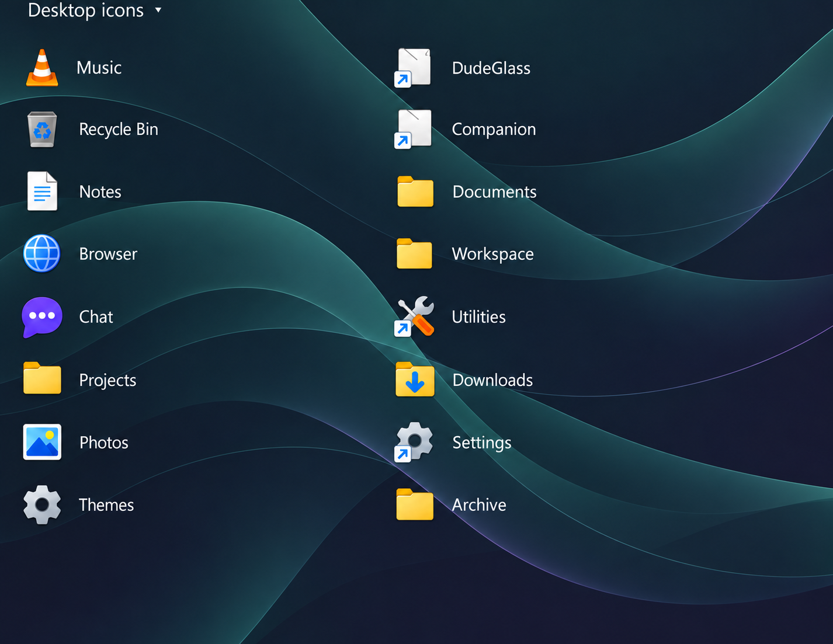The height and width of the screenshot is (644, 833).
Task: Open the Settings gear shortcut icon
Action: coord(414,442)
